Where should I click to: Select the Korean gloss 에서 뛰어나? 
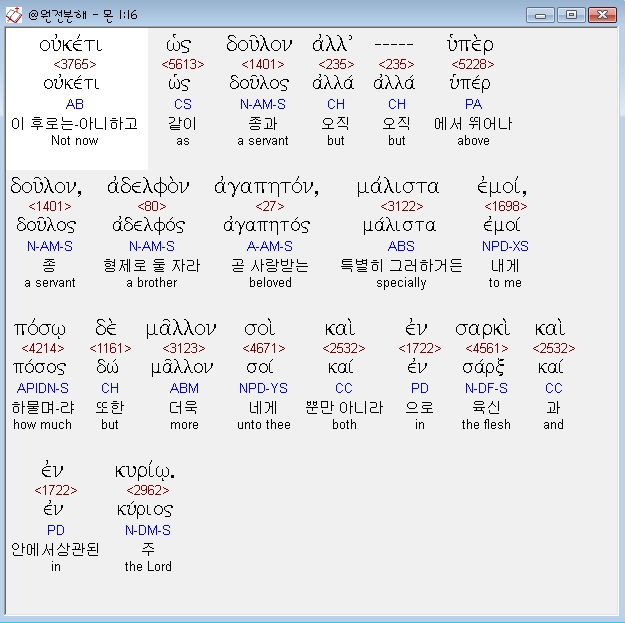[x=473, y=124]
